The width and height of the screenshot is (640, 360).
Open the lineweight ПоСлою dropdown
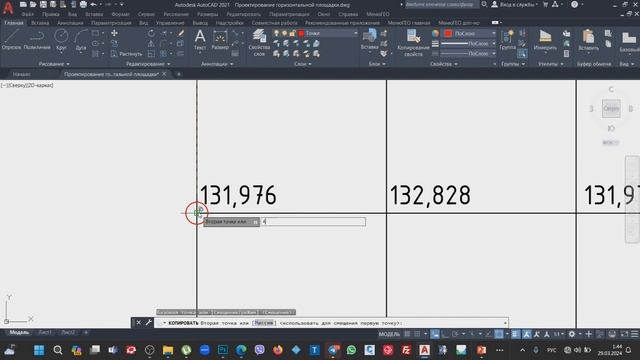coord(494,43)
